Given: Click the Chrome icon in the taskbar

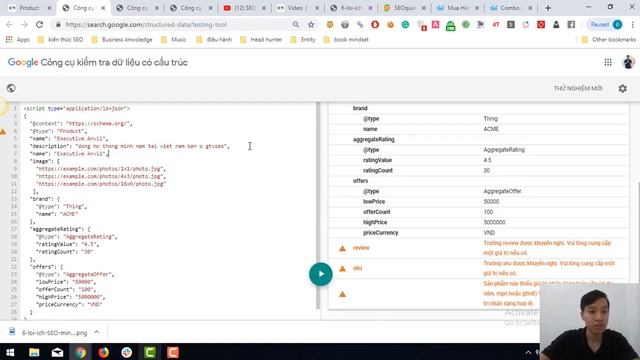Looking at the screenshot, I should click(x=80, y=352).
